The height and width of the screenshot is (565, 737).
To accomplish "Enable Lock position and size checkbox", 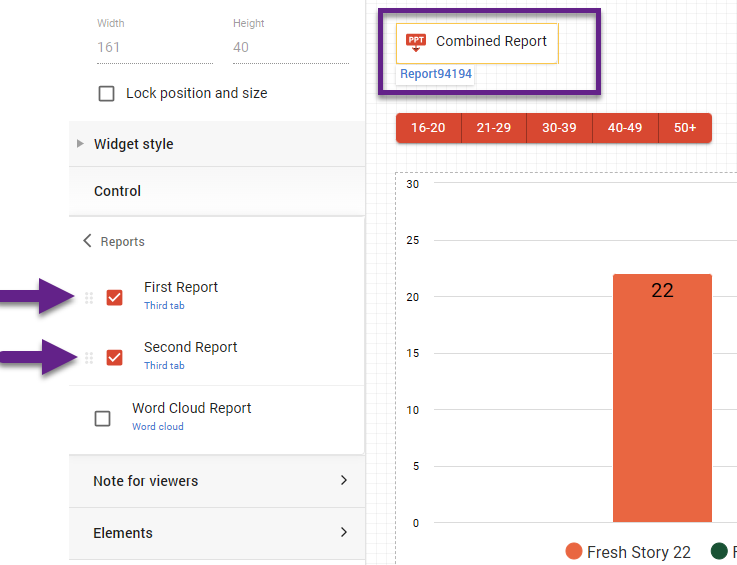I will tap(106, 94).
